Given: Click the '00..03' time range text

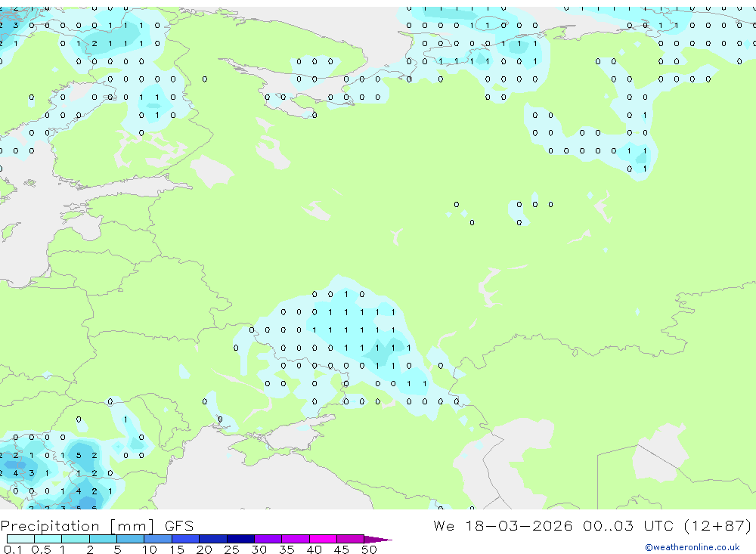Looking at the screenshot, I should 608,525.
